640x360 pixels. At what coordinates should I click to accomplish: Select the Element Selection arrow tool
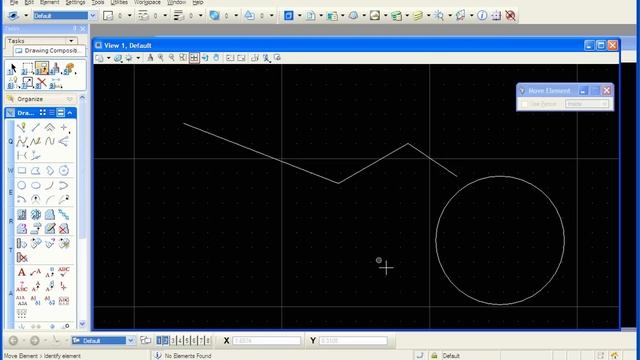13,69
